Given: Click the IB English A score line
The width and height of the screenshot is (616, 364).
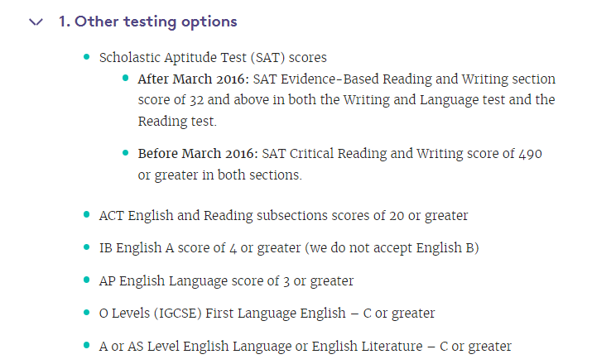Looking at the screenshot, I should point(288,248).
